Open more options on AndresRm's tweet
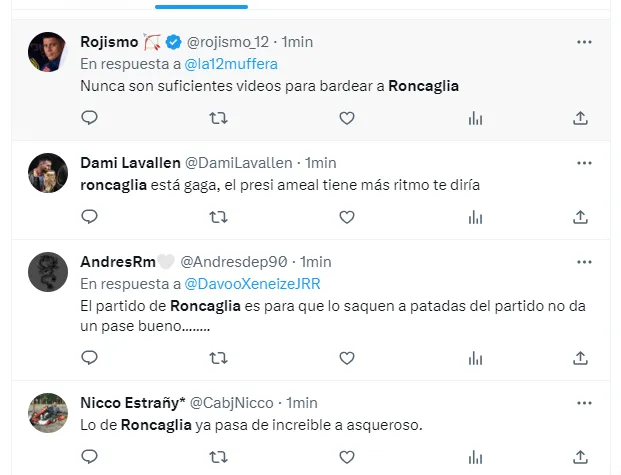621x475 pixels. 584,260
